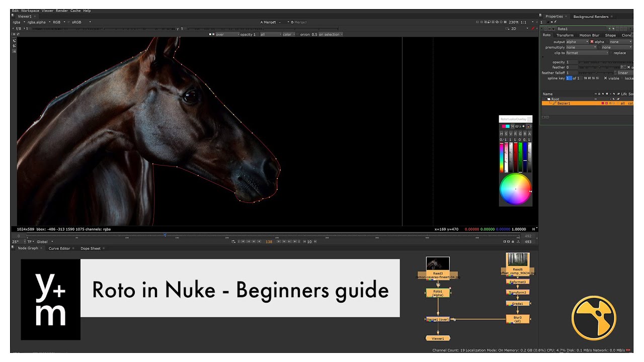644x362 pixels.
Task: Select the Grade1 node
Action: (x=518, y=304)
